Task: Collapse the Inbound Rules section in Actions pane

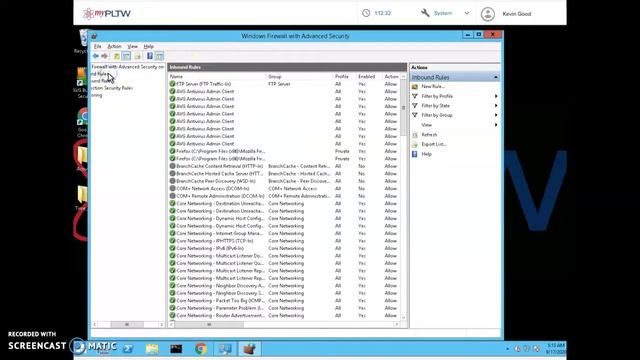Action: coord(496,77)
